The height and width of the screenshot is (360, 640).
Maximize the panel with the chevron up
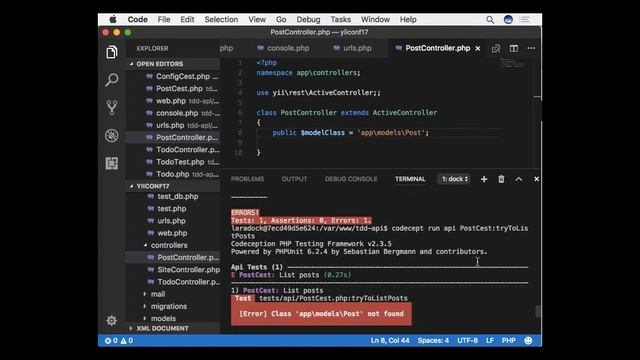point(518,179)
